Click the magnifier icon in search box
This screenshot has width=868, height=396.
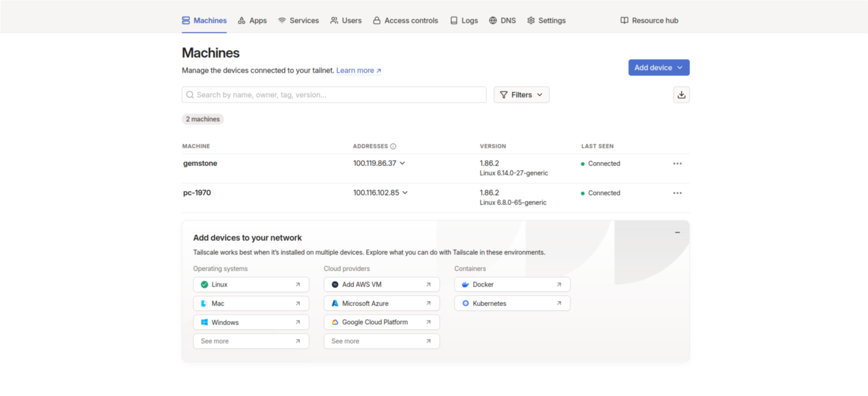tap(190, 95)
